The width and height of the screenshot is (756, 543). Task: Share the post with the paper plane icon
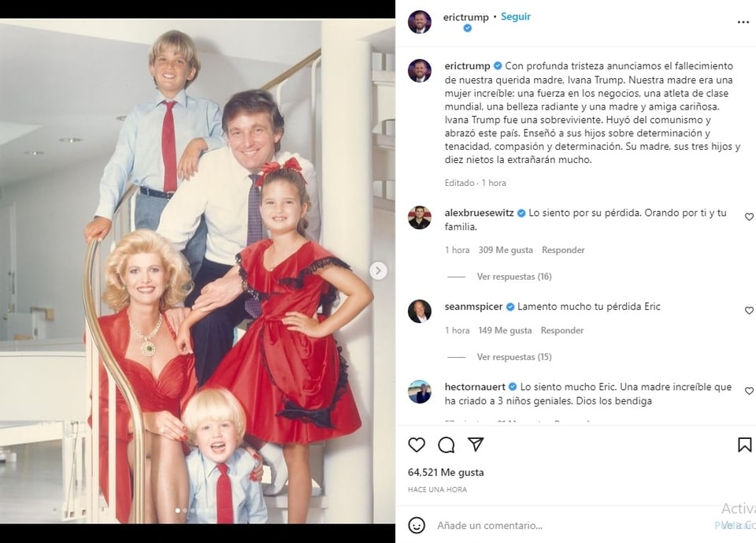tap(476, 444)
